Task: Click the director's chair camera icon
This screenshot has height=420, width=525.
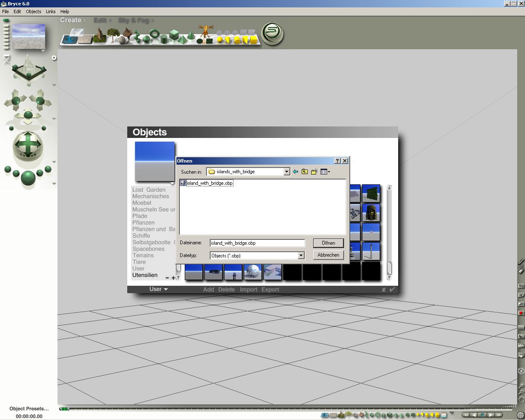Action: (6, 59)
